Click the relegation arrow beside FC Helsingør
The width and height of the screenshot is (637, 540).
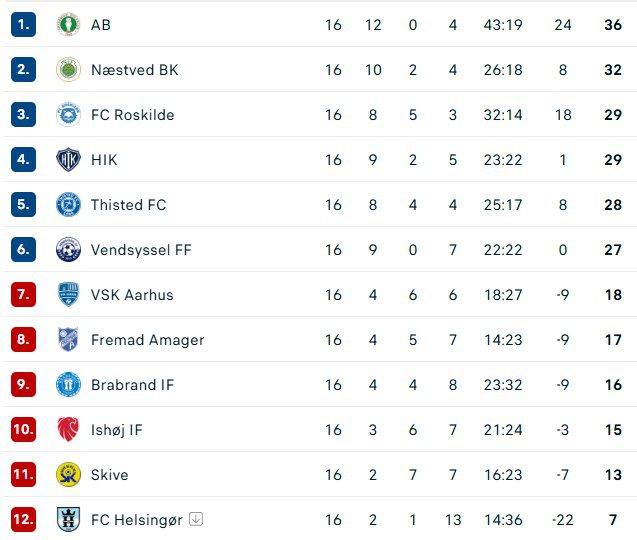pyautogui.click(x=196, y=519)
